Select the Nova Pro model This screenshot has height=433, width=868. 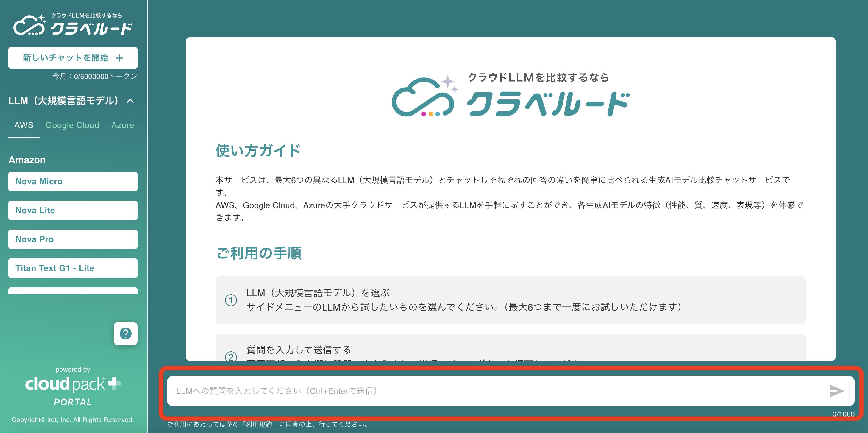73,239
